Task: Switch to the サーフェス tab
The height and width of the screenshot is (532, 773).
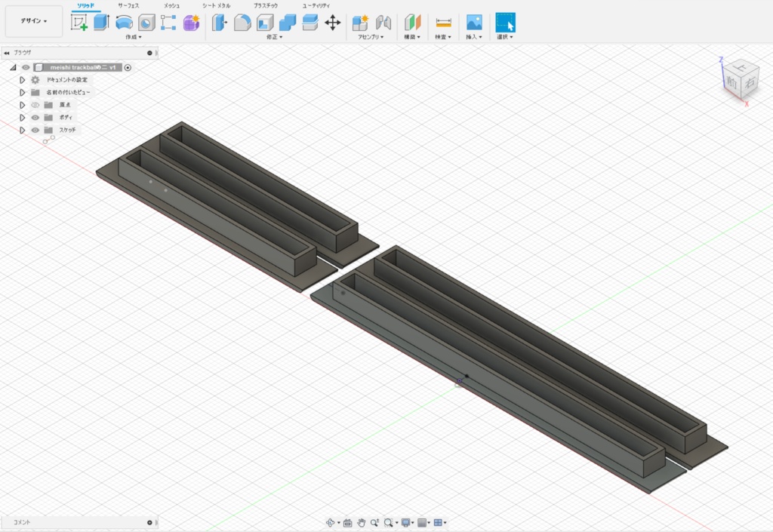Action: coord(128,5)
